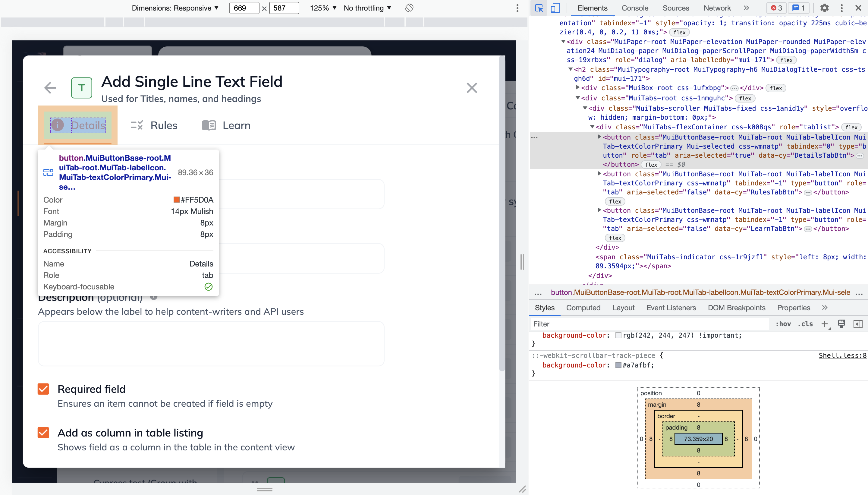Open the No throttling dropdown
This screenshot has width=868, height=495.
click(x=367, y=8)
